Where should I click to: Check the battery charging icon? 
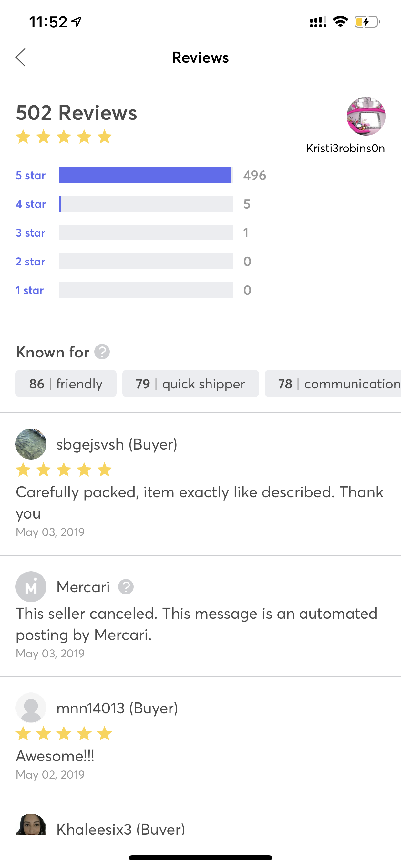pyautogui.click(x=367, y=22)
